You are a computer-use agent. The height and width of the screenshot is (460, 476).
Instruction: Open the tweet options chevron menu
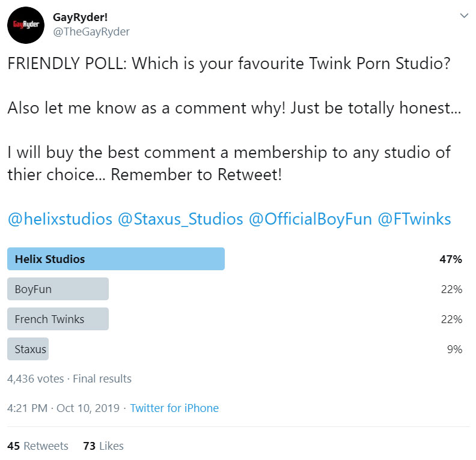click(463, 16)
